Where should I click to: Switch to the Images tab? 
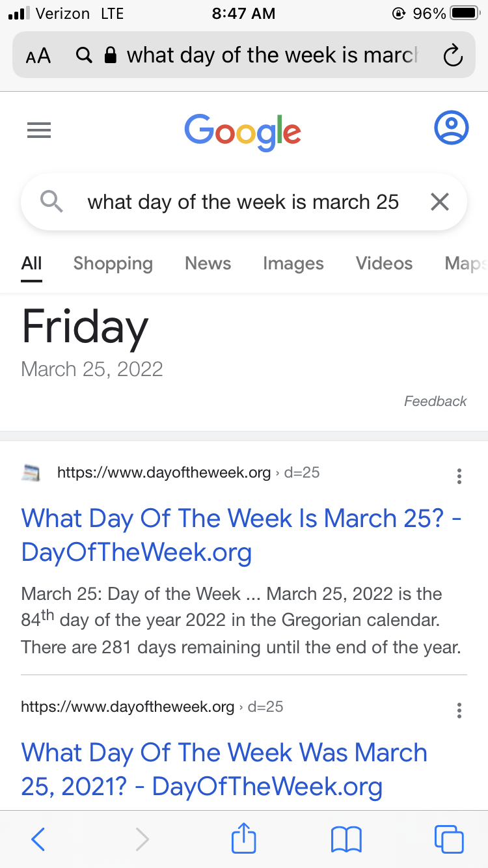coord(293,264)
